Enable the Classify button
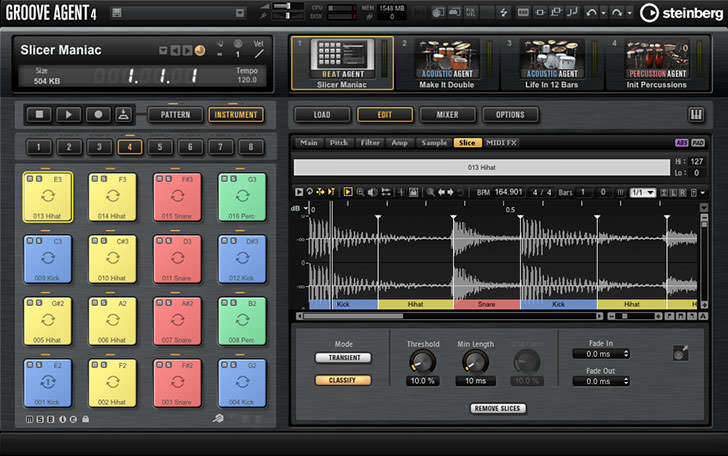 coord(343,380)
